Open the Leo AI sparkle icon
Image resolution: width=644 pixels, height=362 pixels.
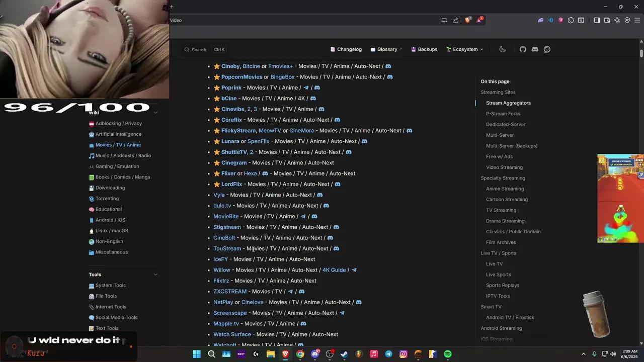coord(617,20)
